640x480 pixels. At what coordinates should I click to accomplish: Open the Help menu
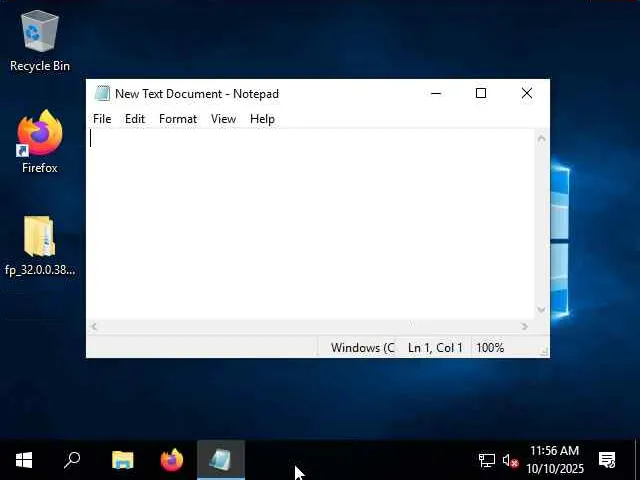tap(262, 119)
